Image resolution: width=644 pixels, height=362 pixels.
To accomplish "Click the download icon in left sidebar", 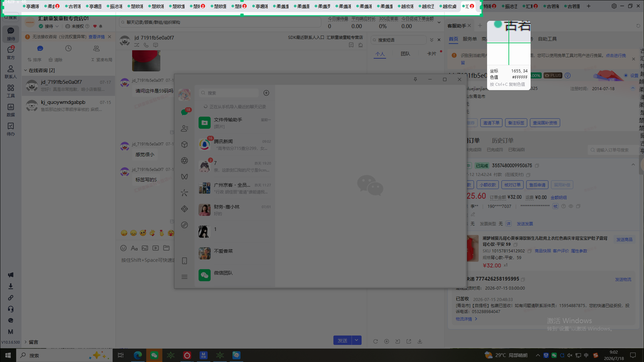I will (x=11, y=286).
